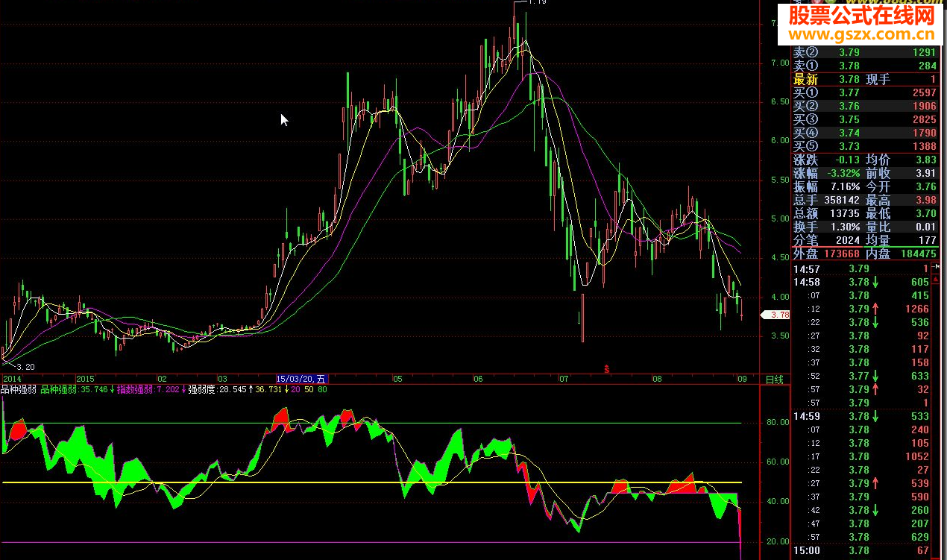The height and width of the screenshot is (560, 947).
Task: Click the 5.00 price axis label
Action: [779, 218]
